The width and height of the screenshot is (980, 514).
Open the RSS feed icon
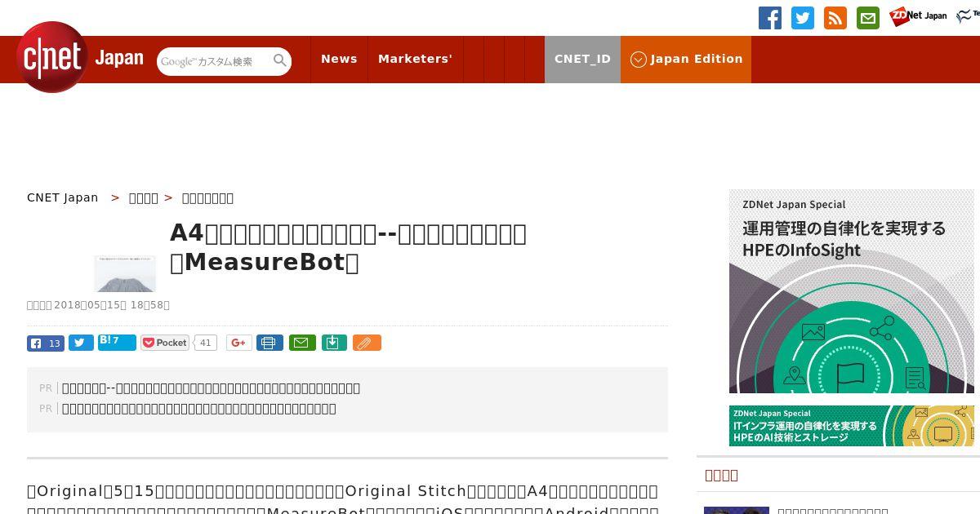coord(835,17)
